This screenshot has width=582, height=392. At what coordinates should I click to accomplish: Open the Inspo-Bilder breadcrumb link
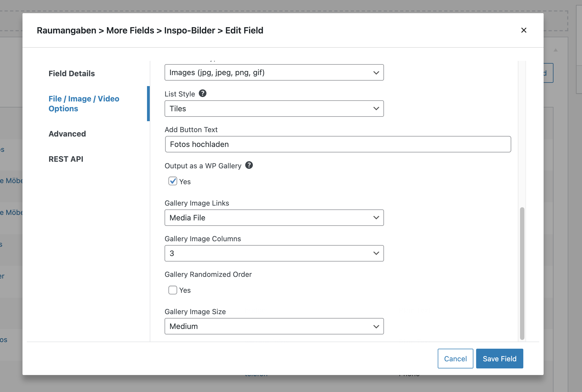click(189, 30)
